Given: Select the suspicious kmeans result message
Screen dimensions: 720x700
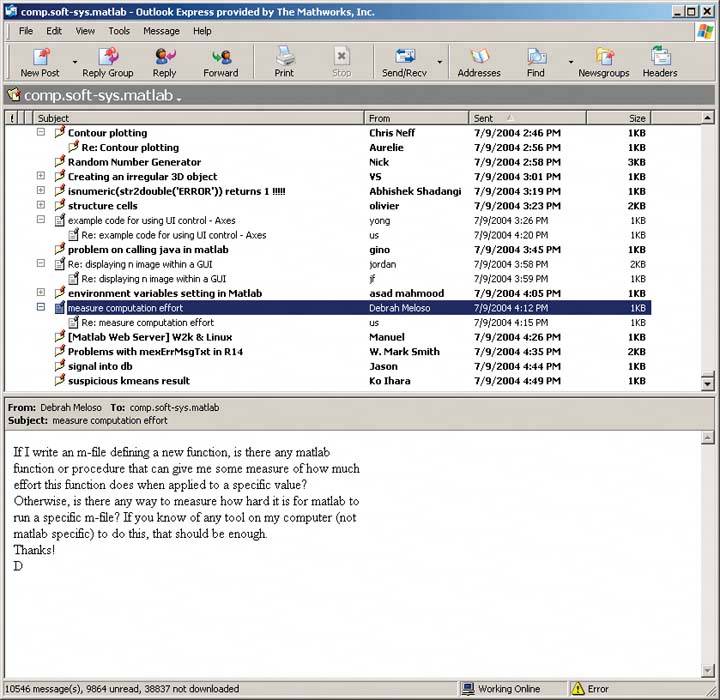Looking at the screenshot, I should click(128, 381).
